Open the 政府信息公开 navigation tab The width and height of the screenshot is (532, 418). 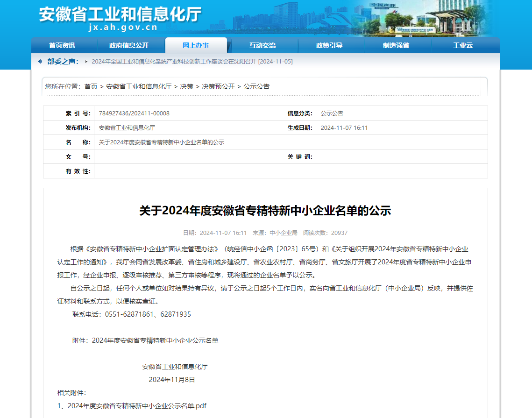point(129,45)
